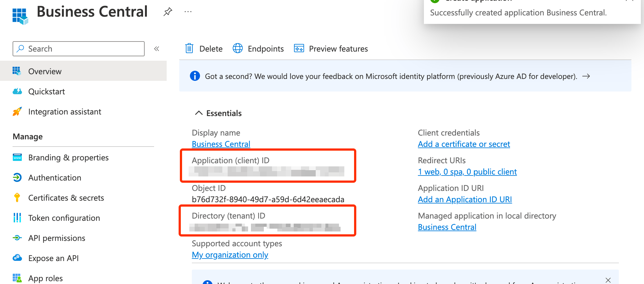Image resolution: width=644 pixels, height=284 pixels.
Task: Pin the Business Central page
Action: click(168, 12)
